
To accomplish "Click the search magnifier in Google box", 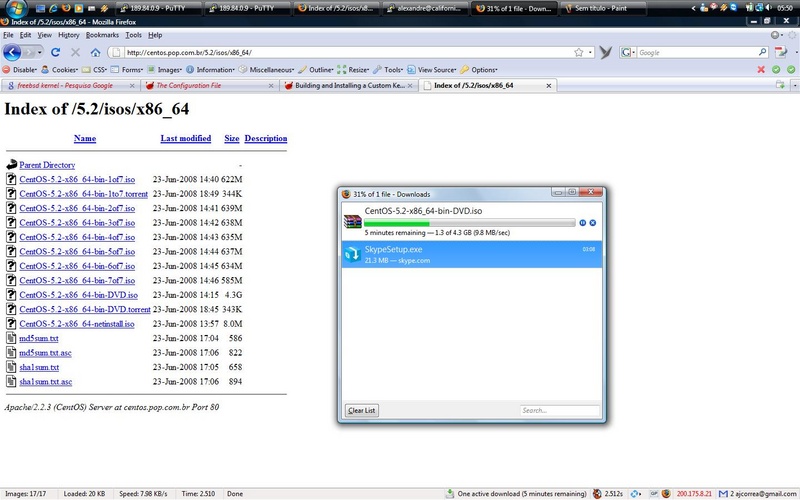I will point(762,52).
